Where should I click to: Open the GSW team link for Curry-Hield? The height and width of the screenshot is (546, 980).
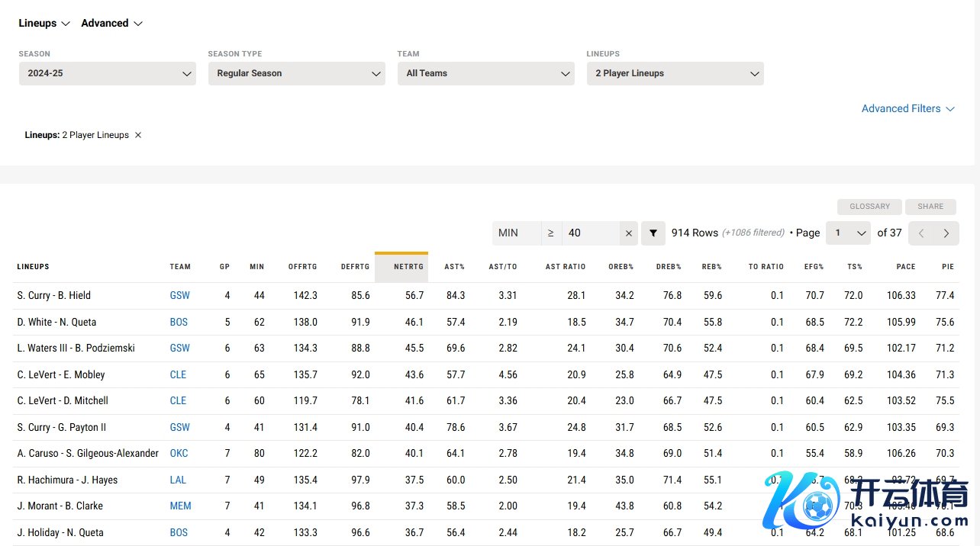(x=179, y=296)
